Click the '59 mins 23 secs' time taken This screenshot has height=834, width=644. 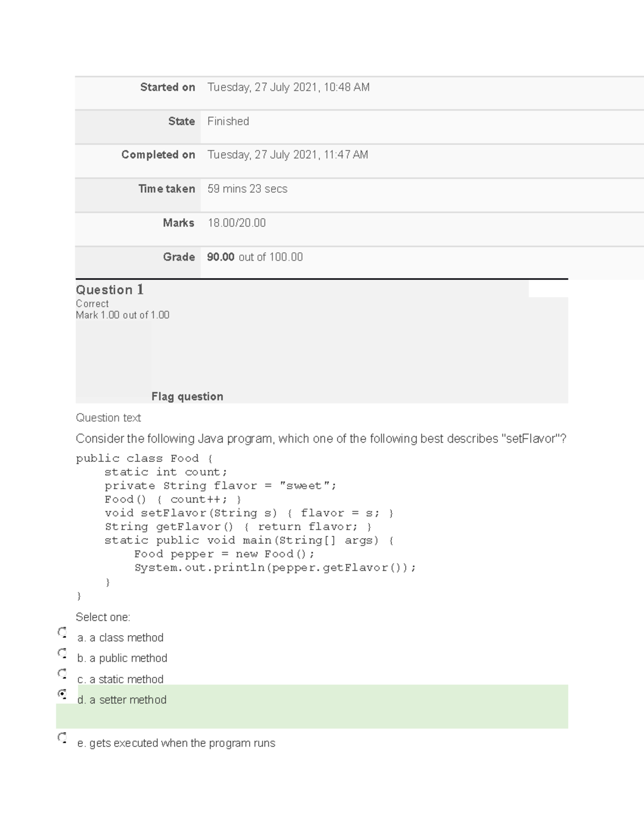pos(247,189)
